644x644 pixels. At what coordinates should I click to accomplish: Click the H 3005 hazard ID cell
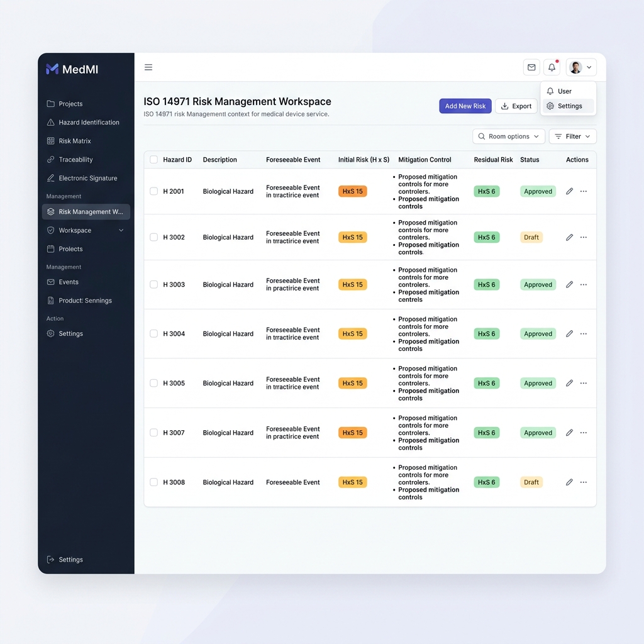pos(174,383)
